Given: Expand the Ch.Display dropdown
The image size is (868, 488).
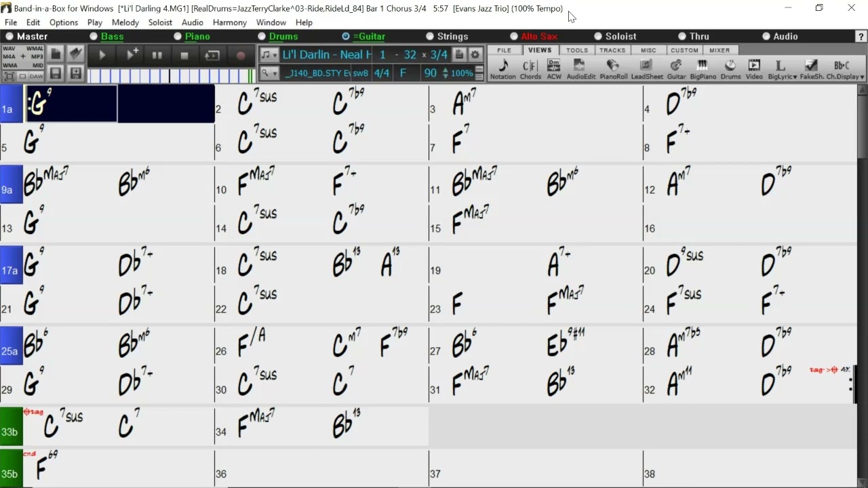Looking at the screenshot, I should (861, 77).
